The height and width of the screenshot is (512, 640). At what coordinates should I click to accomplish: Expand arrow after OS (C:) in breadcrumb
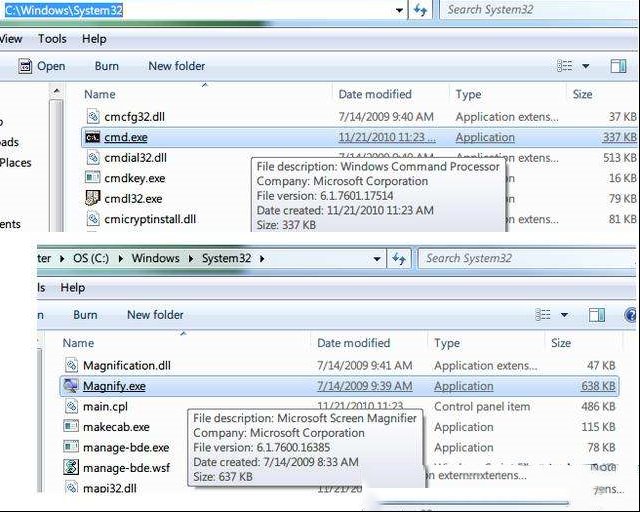[121, 258]
